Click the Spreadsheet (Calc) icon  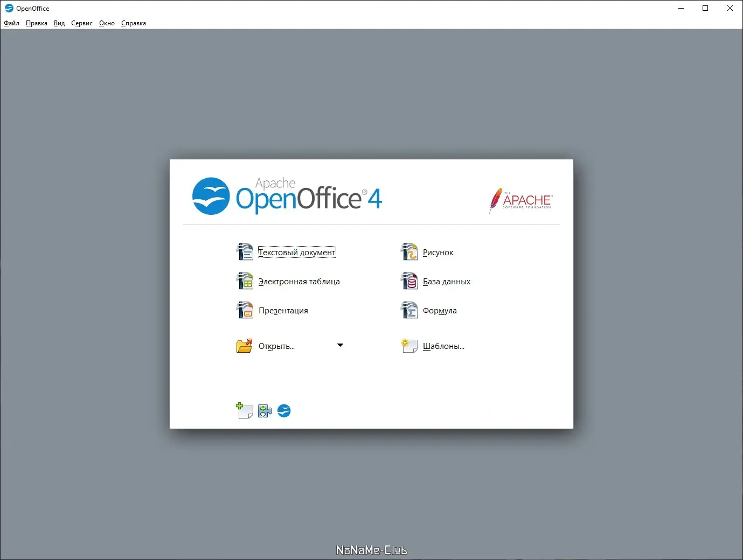(245, 281)
